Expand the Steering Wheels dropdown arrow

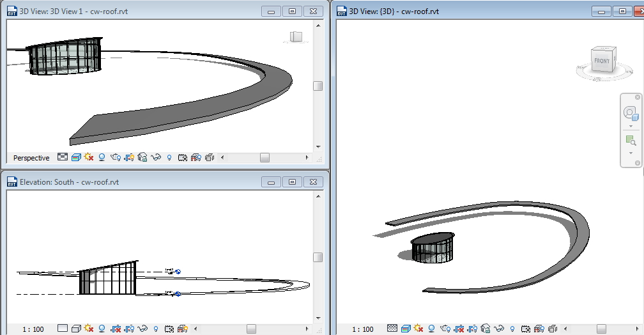click(631, 126)
